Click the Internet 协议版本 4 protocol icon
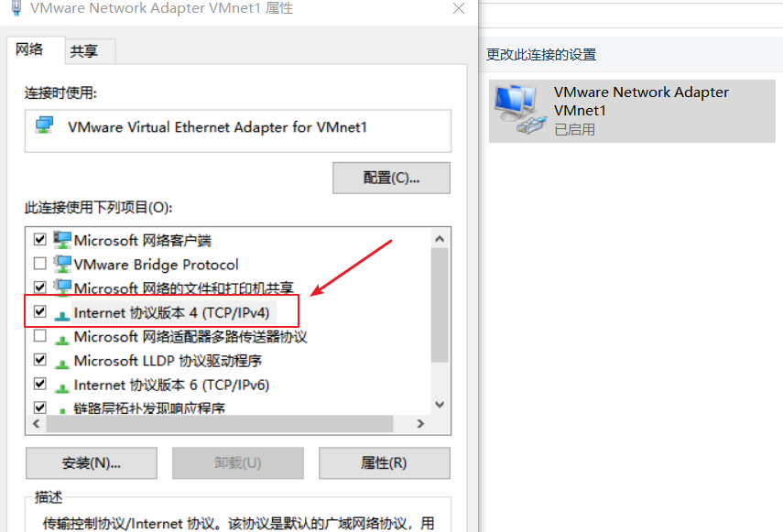 [62, 314]
